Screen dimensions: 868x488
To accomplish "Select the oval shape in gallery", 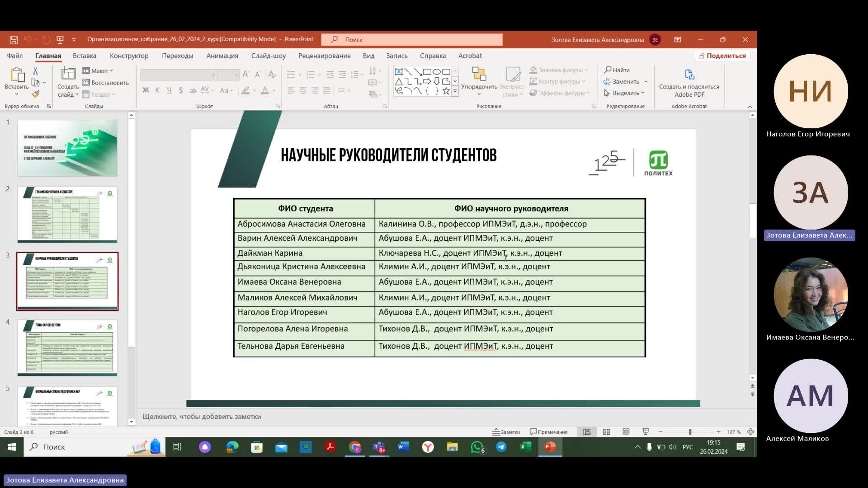I will tap(436, 72).
